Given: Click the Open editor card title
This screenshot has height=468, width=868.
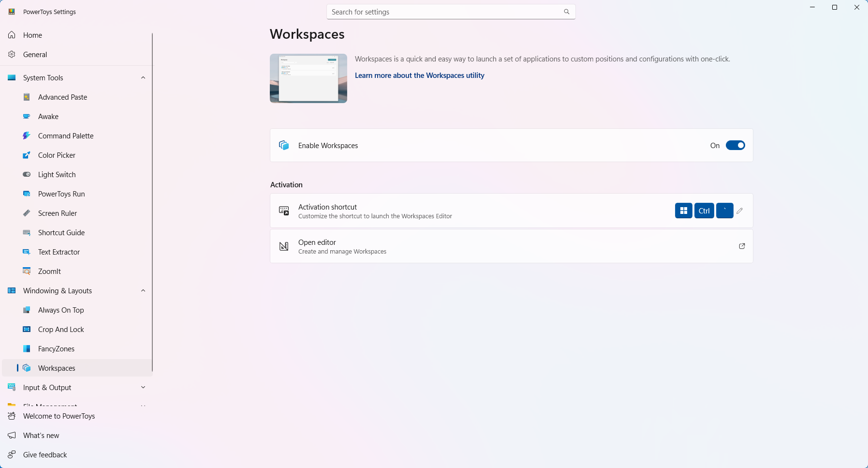Looking at the screenshot, I should point(317,242).
